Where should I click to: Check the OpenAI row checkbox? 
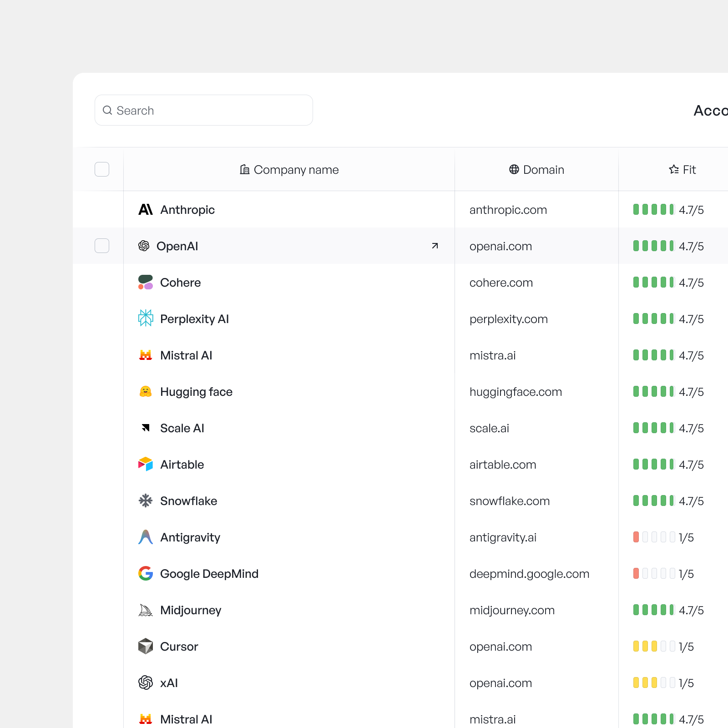pos(102,246)
